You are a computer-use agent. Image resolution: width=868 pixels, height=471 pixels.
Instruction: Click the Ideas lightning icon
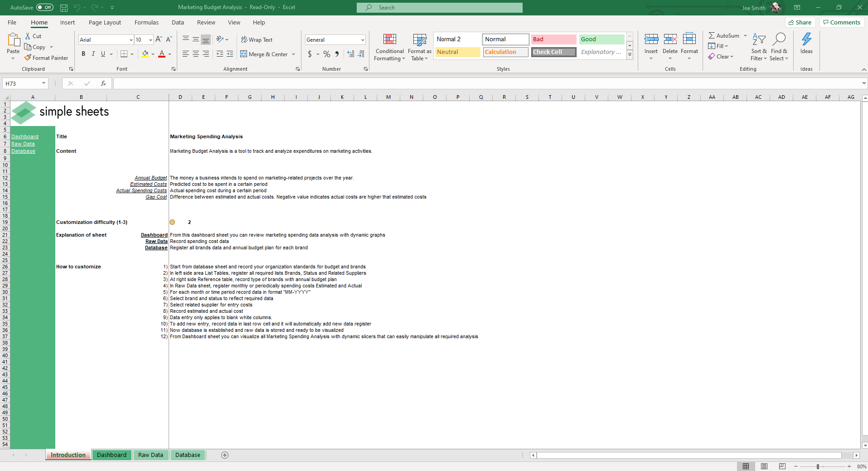coord(807,39)
